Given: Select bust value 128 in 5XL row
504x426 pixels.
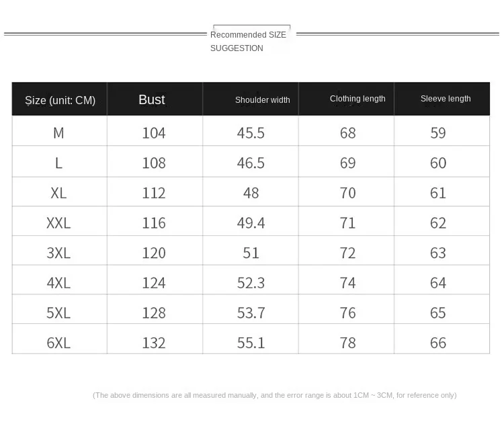Looking at the screenshot, I should 154,313.
